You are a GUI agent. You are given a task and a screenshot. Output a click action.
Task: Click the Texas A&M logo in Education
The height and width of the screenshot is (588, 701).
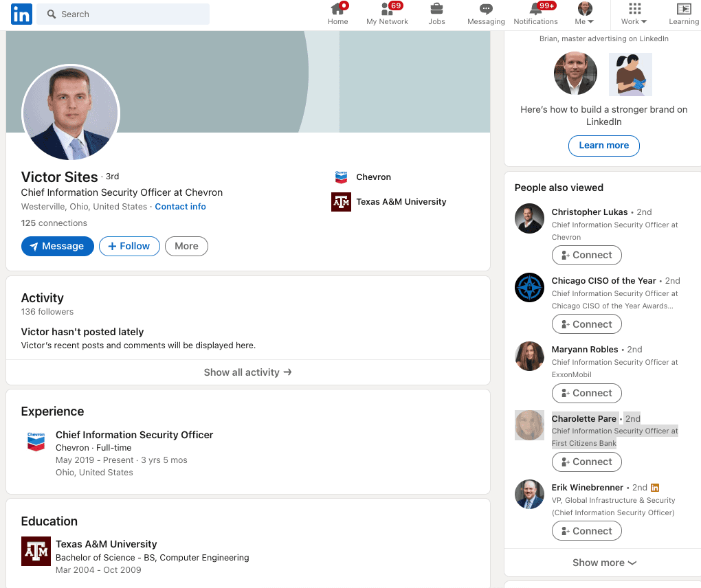[x=36, y=551]
